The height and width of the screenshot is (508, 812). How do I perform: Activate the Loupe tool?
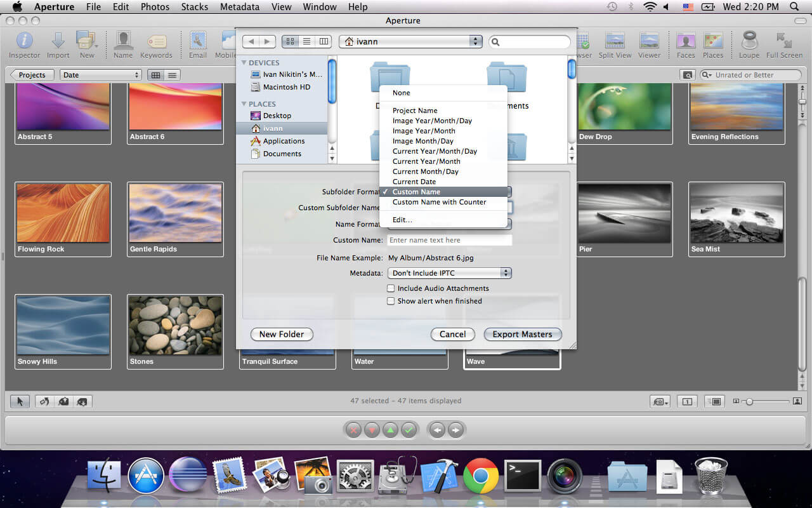(x=749, y=41)
